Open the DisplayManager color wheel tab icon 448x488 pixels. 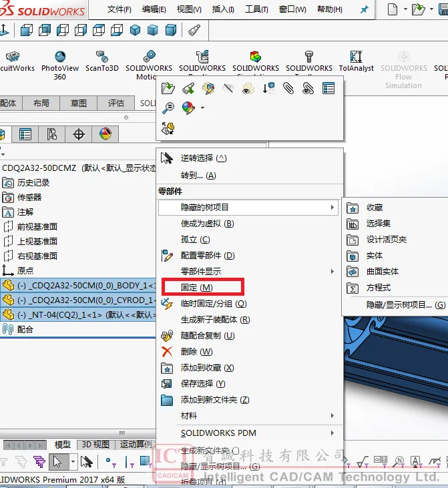click(x=105, y=134)
